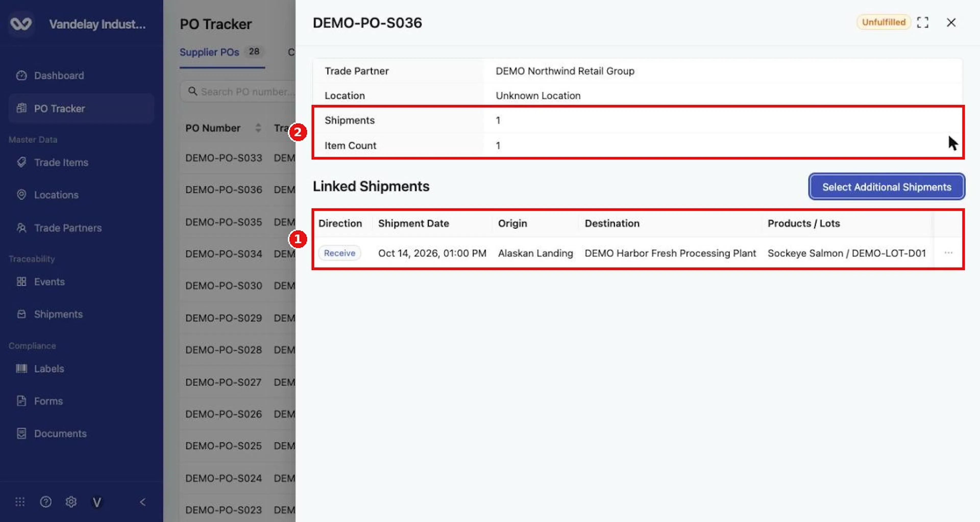Select the DEMO-PO-S024 row

tap(237, 478)
